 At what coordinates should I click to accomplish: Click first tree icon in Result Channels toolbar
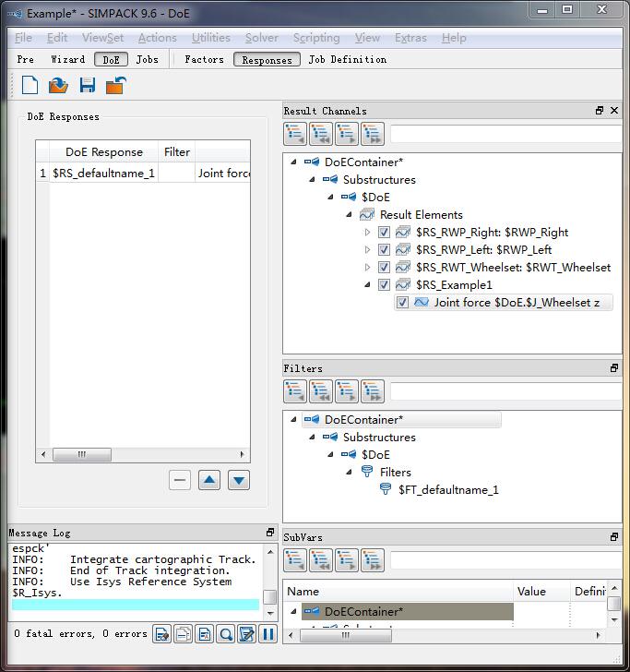(x=295, y=134)
